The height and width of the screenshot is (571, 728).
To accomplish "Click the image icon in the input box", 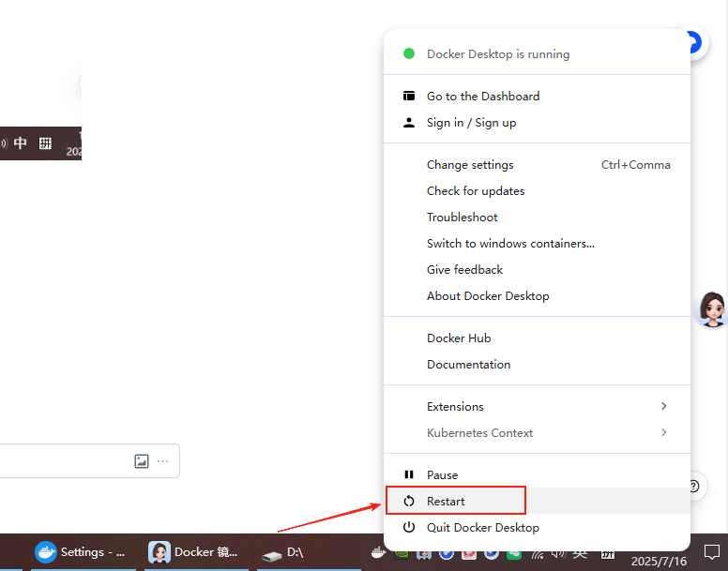I will point(142,460).
